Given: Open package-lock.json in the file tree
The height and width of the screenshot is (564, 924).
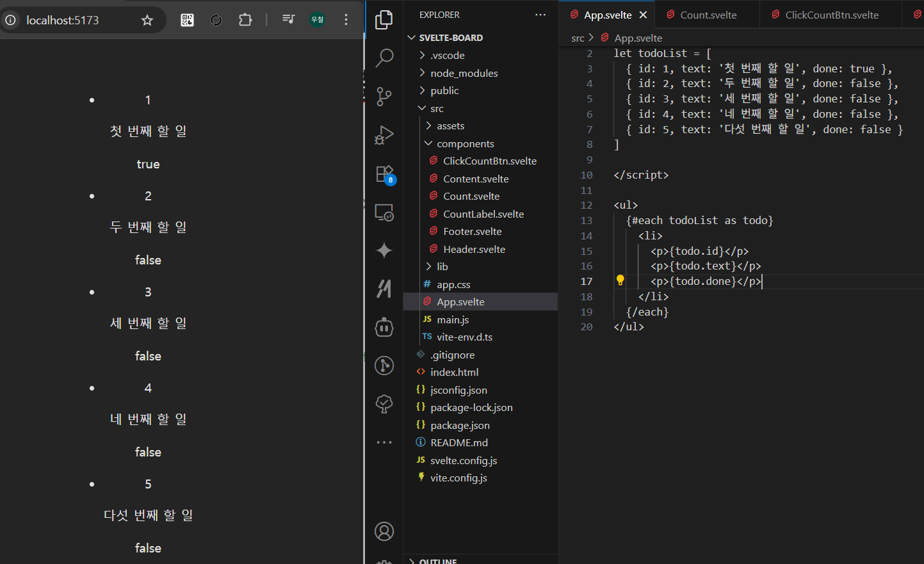Looking at the screenshot, I should 481,407.
